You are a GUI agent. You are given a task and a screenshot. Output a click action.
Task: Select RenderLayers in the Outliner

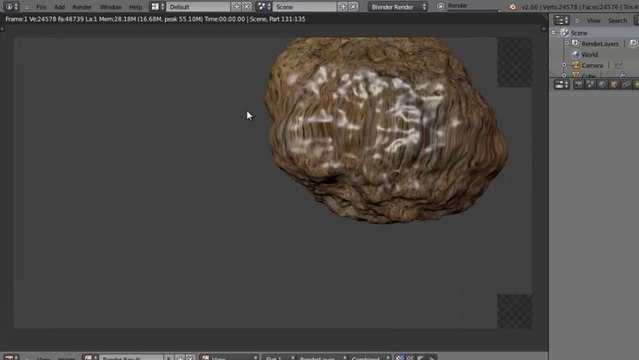600,44
